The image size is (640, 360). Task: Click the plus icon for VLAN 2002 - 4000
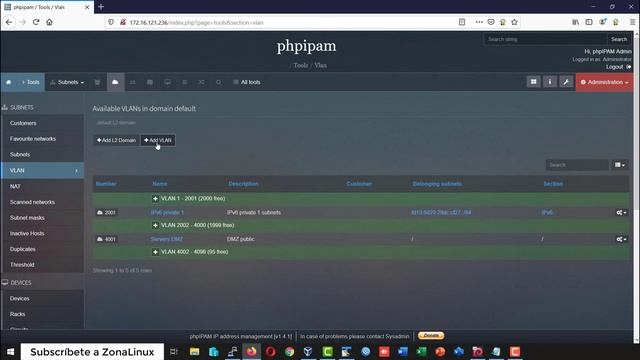click(155, 225)
